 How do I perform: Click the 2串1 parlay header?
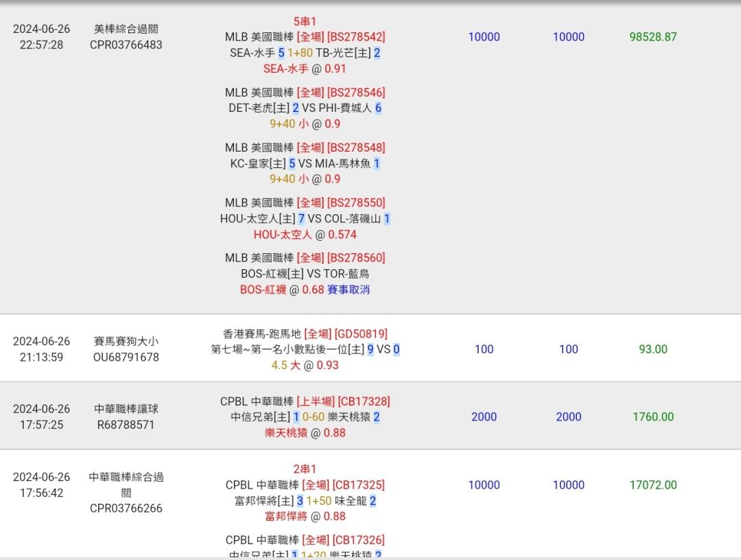(x=305, y=469)
